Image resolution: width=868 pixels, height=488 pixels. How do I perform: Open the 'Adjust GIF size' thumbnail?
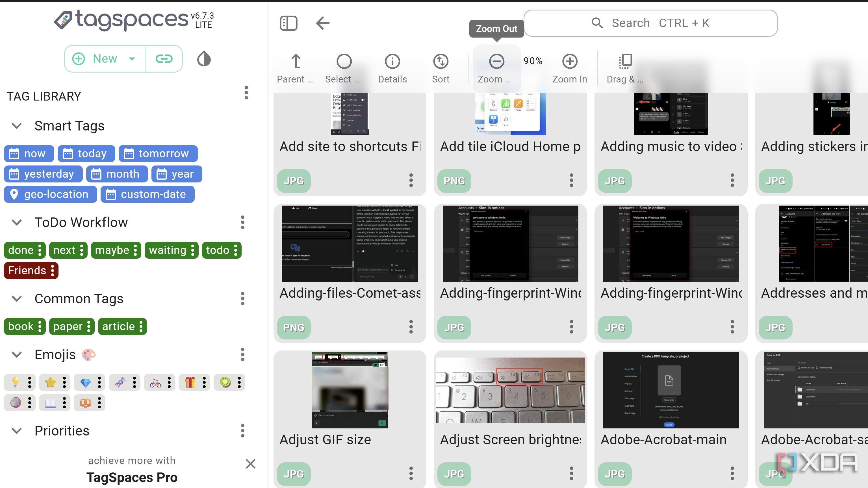pyautogui.click(x=350, y=390)
